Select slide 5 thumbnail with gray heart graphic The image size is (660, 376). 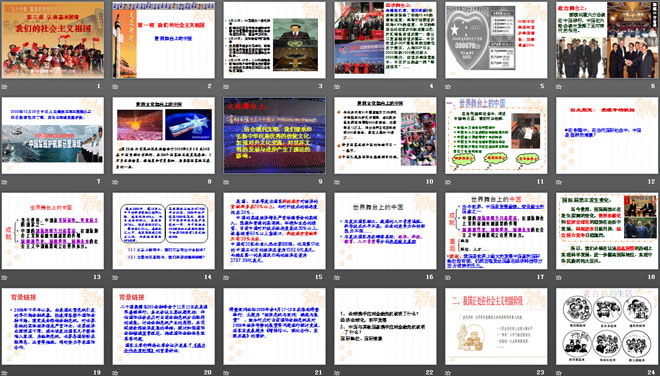[496, 40]
